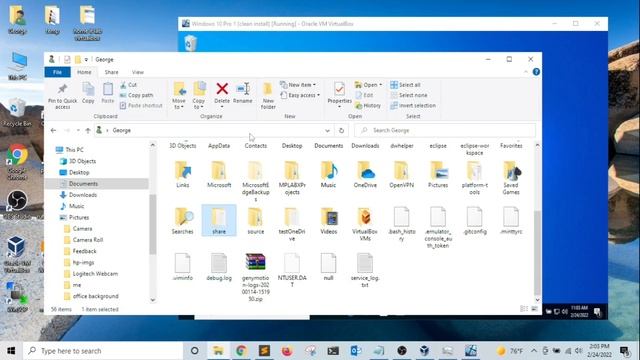Refresh the George folder view
This screenshot has height=360, width=640.
341,131
